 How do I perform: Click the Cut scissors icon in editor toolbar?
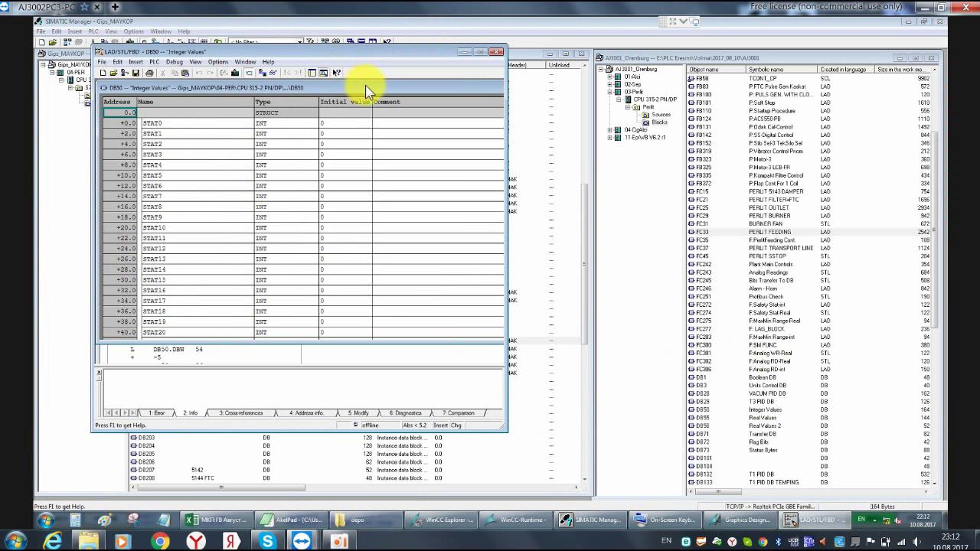[162, 73]
